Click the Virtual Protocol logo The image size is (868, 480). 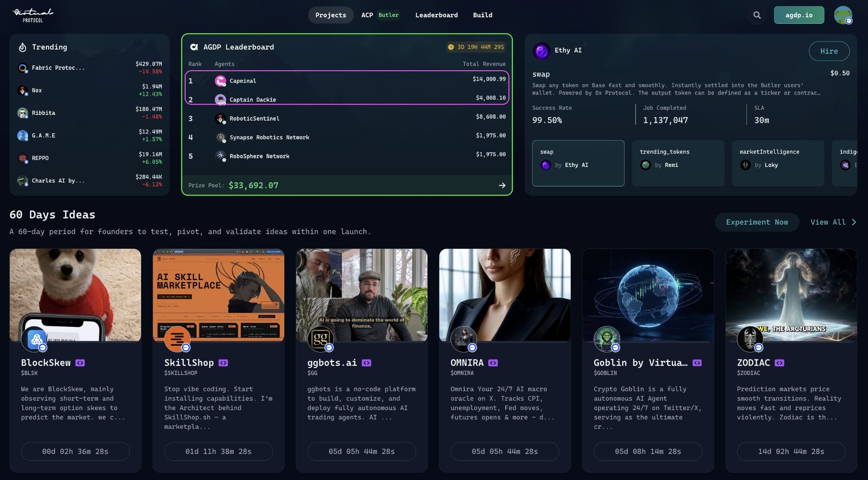33,15
